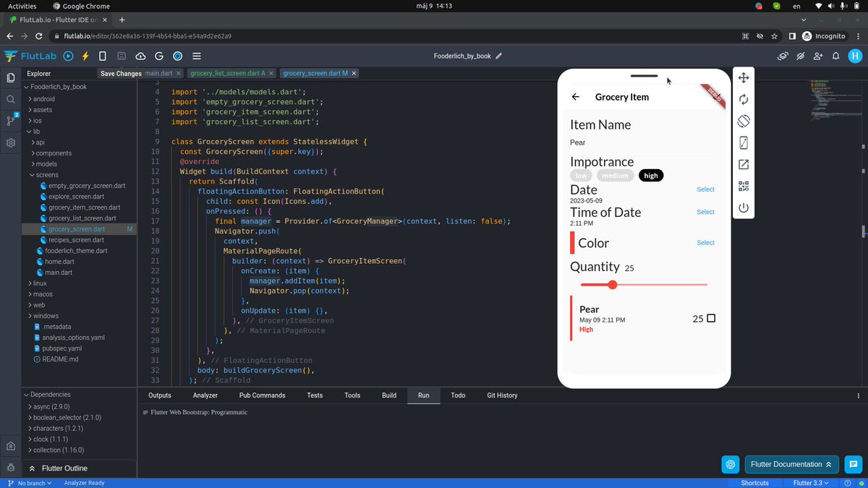This screenshot has height=488, width=868.
Task: Open the Build tab in bottom panel
Action: pos(389,395)
